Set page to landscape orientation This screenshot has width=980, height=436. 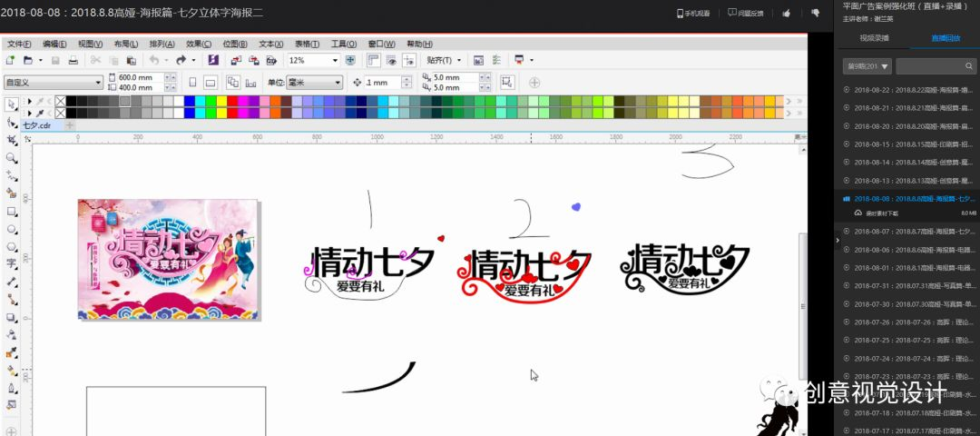(211, 82)
